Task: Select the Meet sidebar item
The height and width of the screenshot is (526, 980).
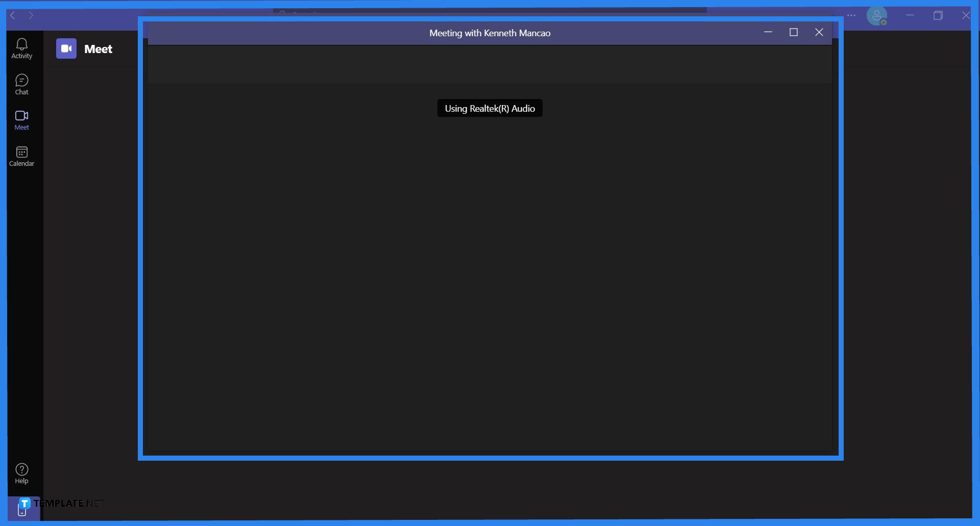Action: pyautogui.click(x=21, y=120)
